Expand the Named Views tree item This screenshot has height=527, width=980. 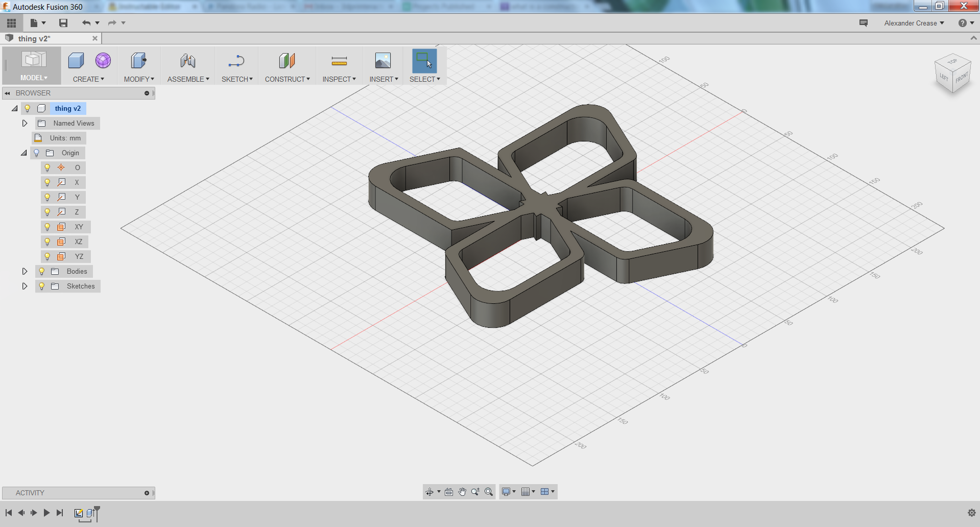(24, 123)
